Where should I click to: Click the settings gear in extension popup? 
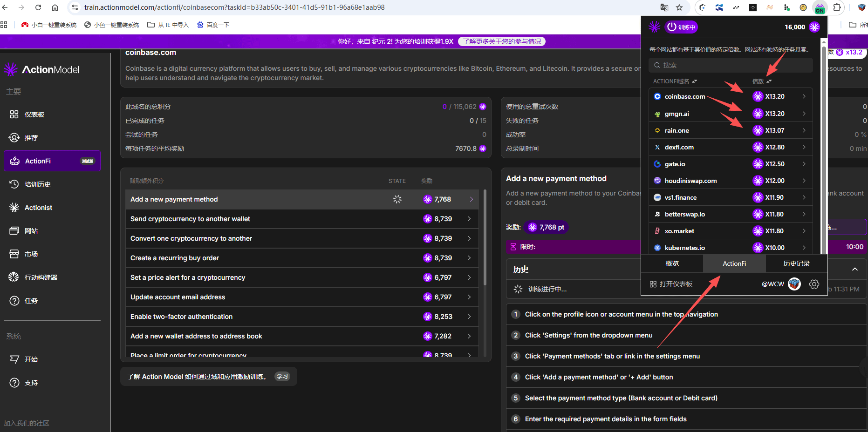point(814,284)
